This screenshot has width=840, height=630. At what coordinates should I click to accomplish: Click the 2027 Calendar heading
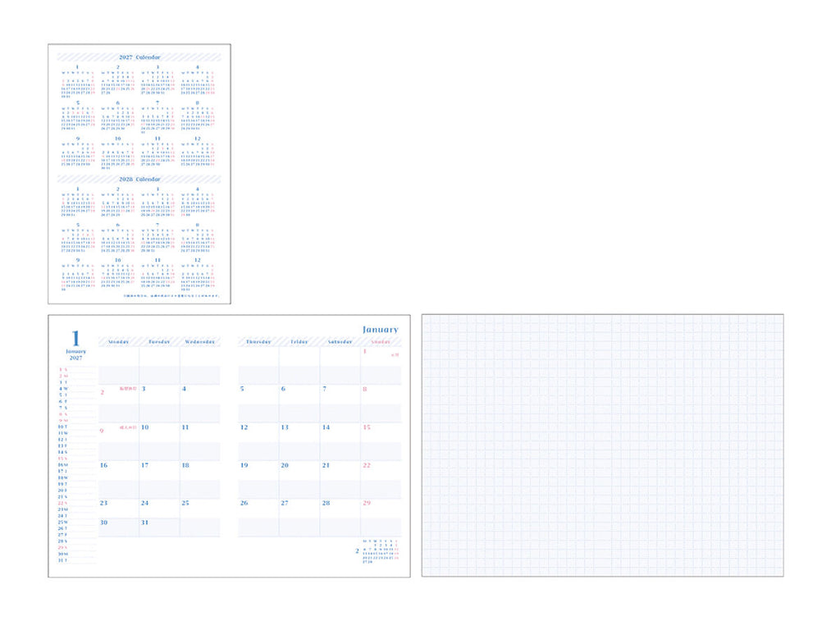pos(139,57)
